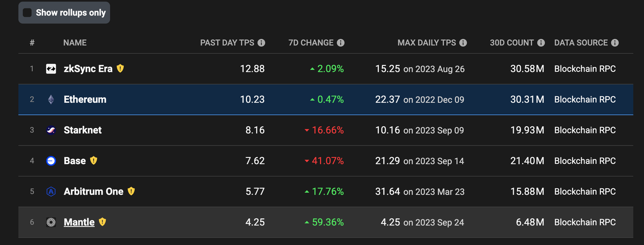Click the 30.58M count for zkSync Era
The image size is (644, 245).
(527, 69)
